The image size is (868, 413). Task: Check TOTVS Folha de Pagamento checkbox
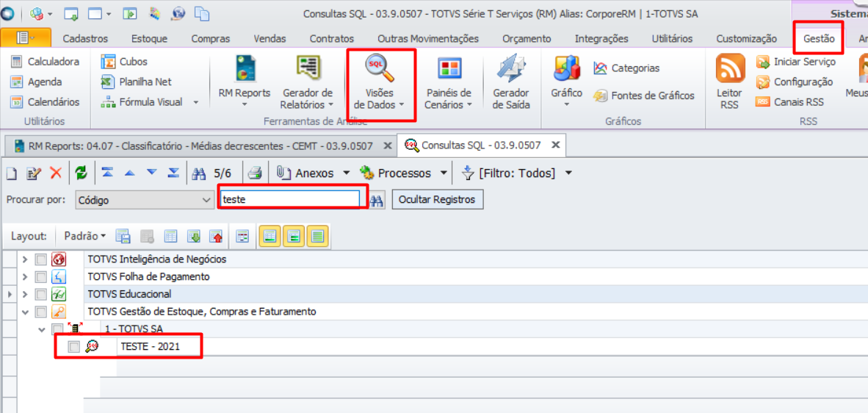41,276
